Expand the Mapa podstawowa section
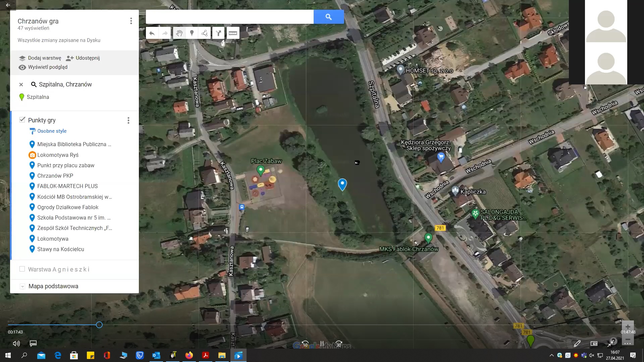 pos(22,287)
